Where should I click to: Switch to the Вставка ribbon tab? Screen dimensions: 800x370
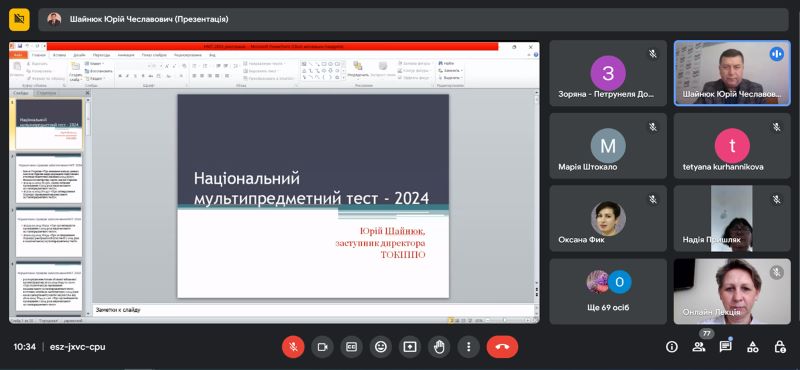pos(60,55)
